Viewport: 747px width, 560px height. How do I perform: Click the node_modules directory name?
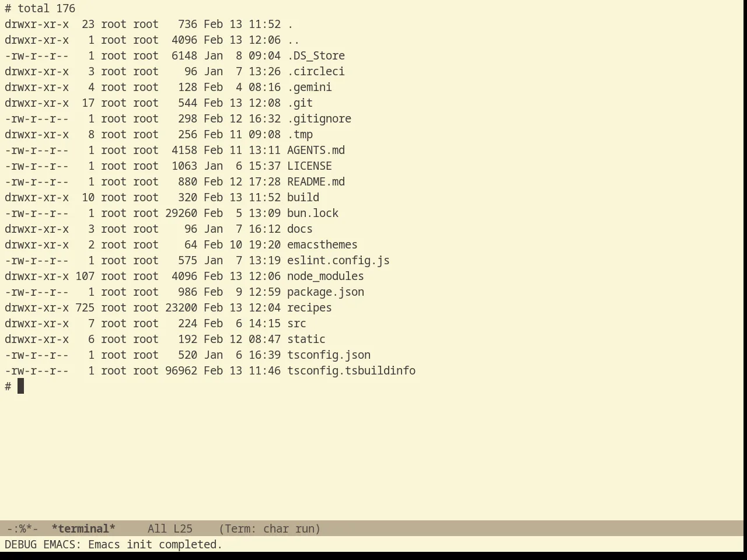(x=326, y=276)
